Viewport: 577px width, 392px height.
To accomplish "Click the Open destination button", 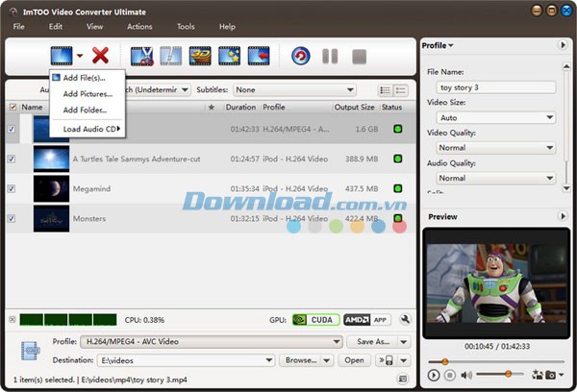I will point(354,360).
